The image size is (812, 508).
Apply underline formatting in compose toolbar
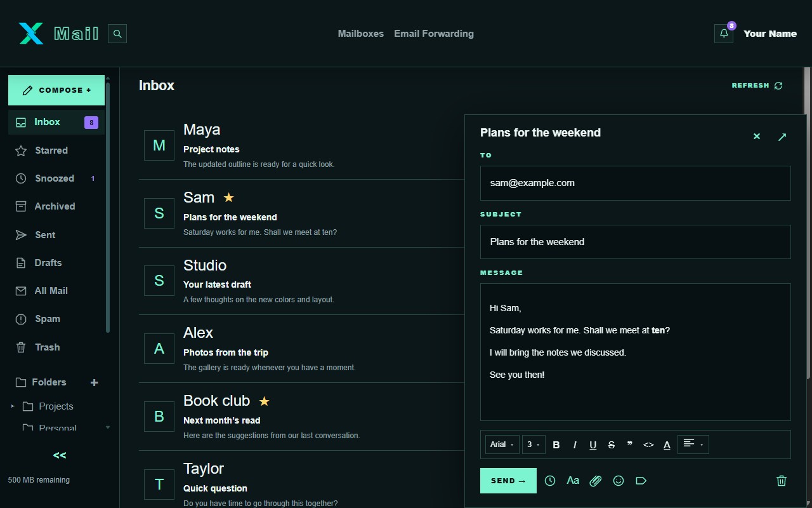click(593, 444)
